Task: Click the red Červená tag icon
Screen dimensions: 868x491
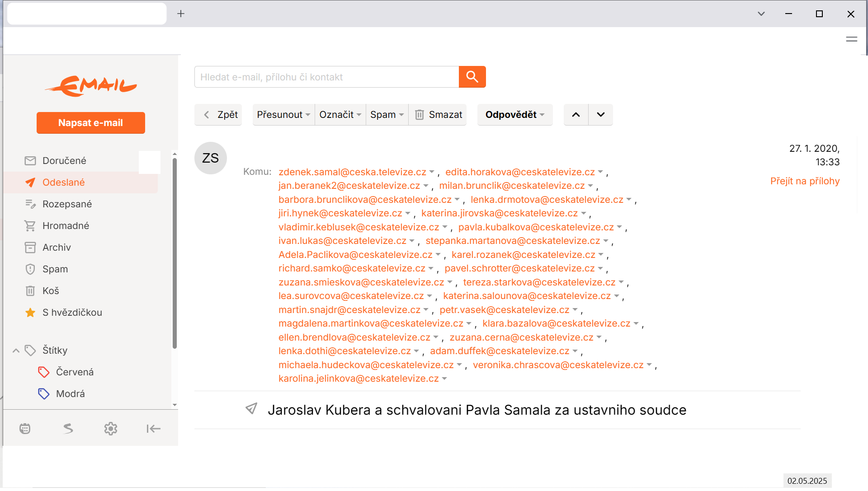Action: tap(44, 372)
